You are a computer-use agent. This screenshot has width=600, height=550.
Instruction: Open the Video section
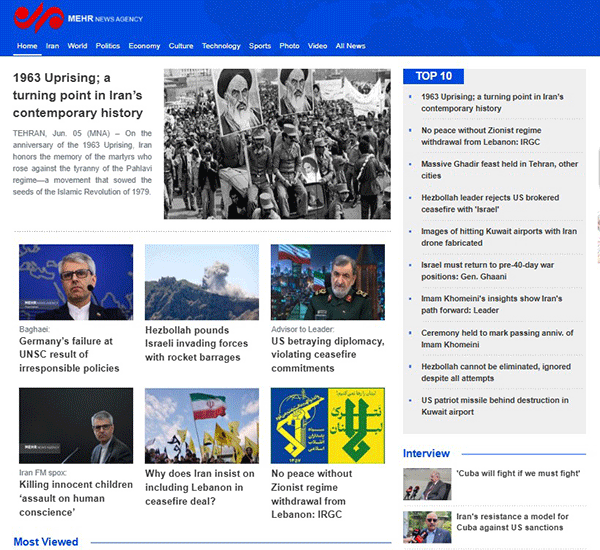[318, 46]
